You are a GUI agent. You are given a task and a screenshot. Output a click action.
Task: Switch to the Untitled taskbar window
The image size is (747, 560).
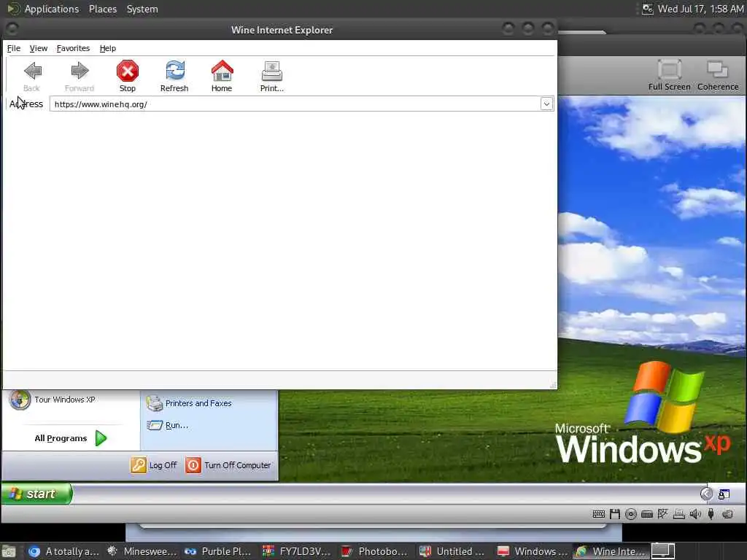click(453, 551)
